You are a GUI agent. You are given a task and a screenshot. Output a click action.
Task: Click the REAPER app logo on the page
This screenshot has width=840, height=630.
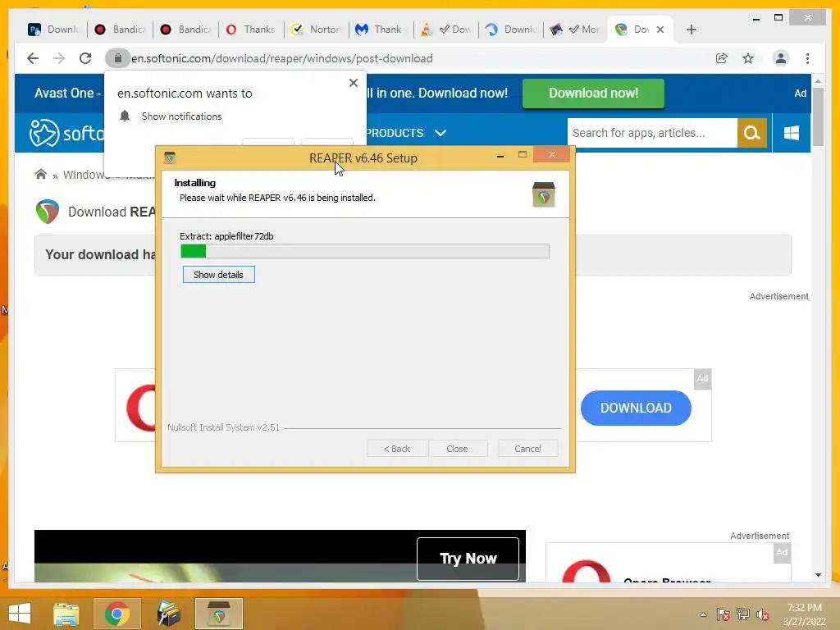[47, 212]
